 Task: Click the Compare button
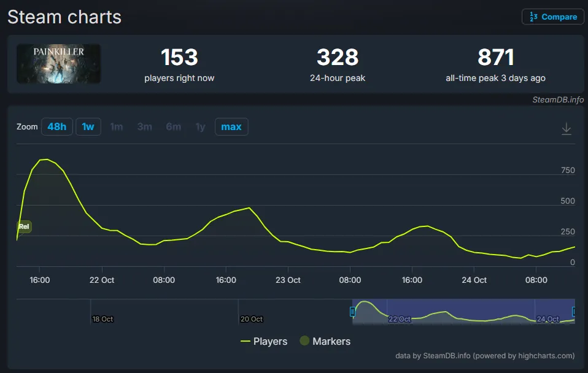pyautogui.click(x=553, y=17)
